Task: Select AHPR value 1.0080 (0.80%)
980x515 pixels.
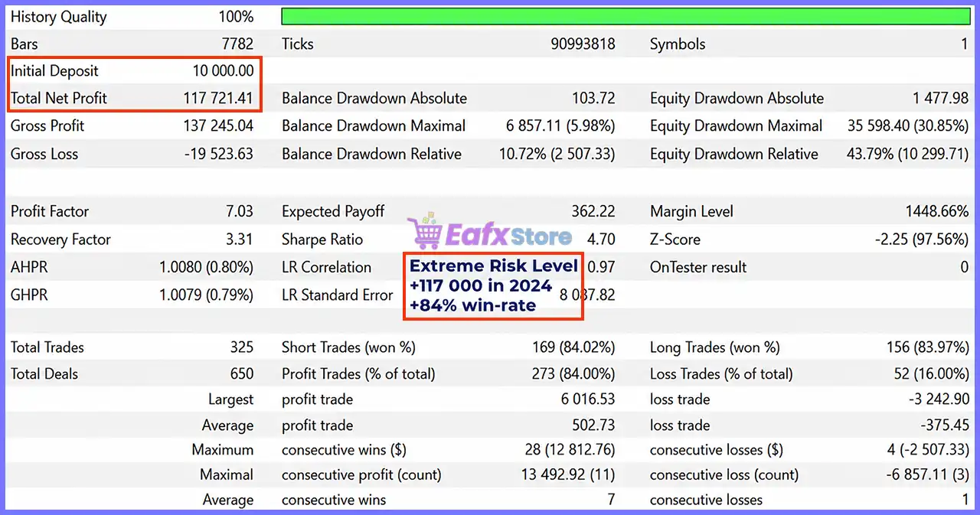Action: 206,267
